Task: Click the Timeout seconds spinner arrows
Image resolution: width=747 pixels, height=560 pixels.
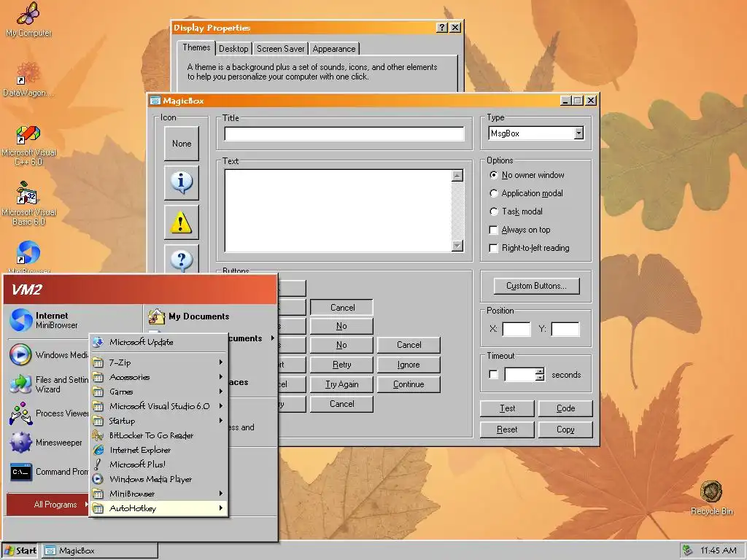Action: tap(539, 375)
